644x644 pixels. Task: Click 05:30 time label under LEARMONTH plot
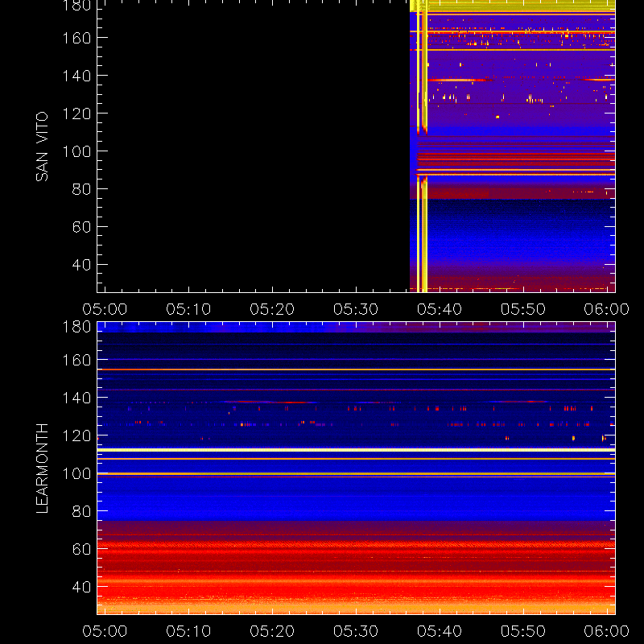tap(356, 631)
